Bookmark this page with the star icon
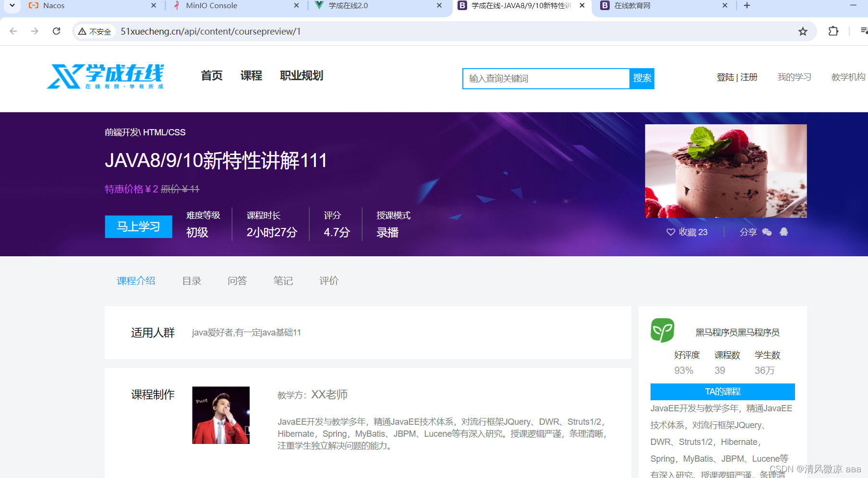 coord(803,32)
